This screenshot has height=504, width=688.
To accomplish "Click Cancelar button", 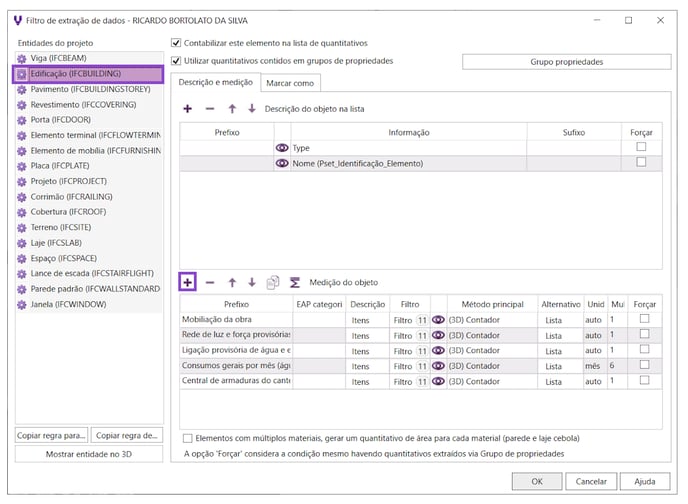I will click(x=591, y=481).
